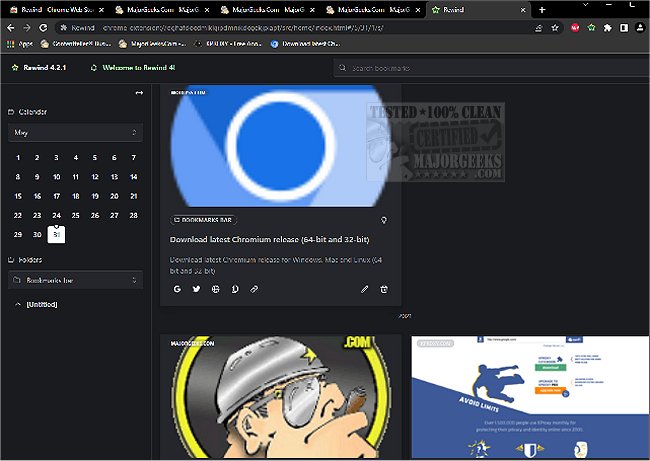
Task: Click the Folders section heading
Action: tap(25, 260)
